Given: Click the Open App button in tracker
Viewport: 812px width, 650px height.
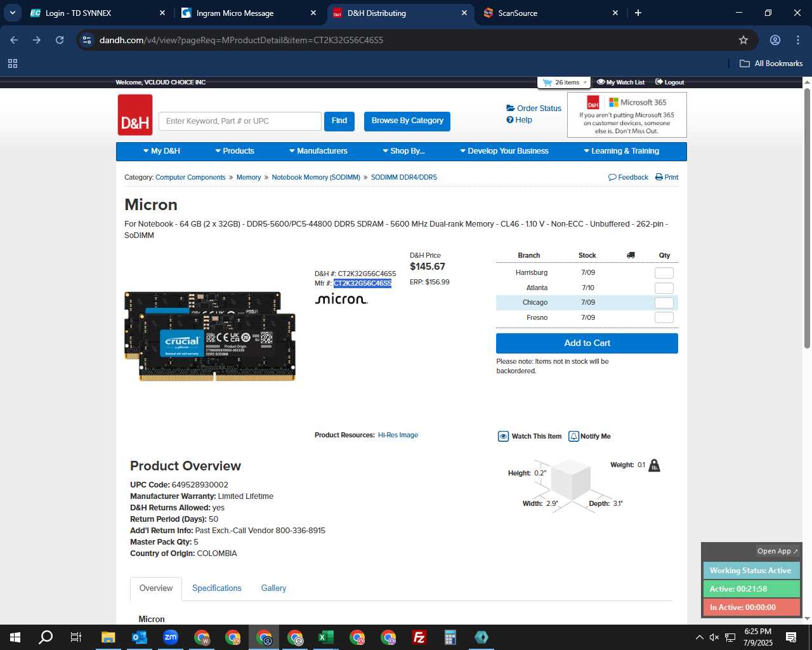Looking at the screenshot, I should pos(777,552).
